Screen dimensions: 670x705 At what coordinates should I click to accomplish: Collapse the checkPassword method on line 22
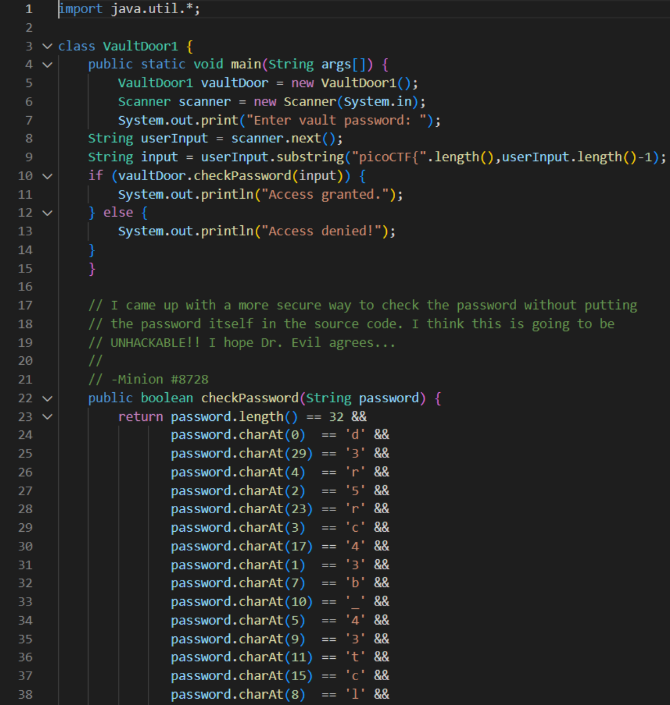[47, 398]
